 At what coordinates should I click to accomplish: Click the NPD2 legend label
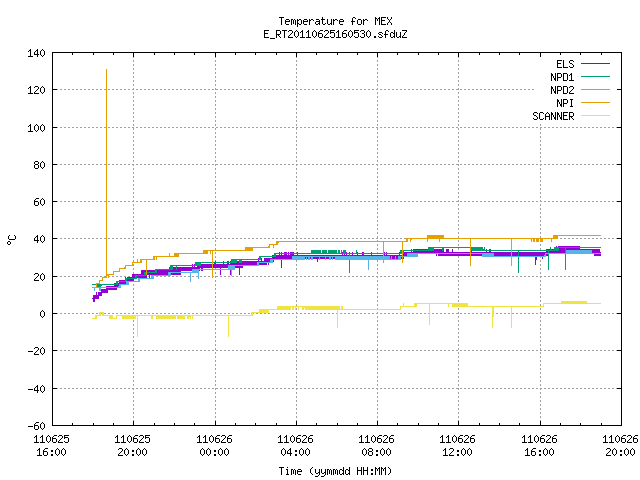[562, 90]
